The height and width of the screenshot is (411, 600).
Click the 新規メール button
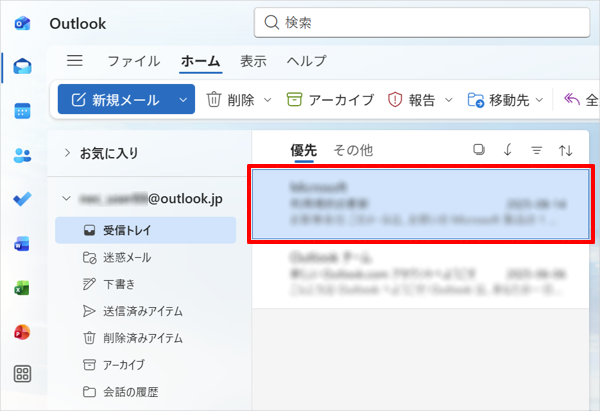click(x=116, y=100)
